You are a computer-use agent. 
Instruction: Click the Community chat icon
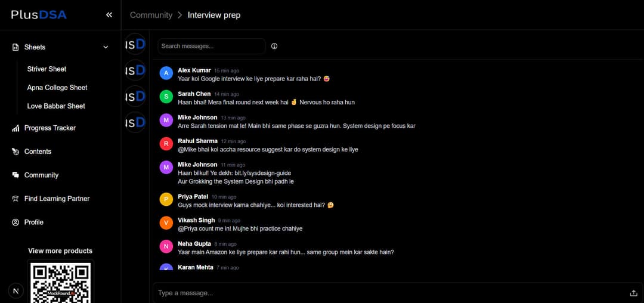coord(16,175)
